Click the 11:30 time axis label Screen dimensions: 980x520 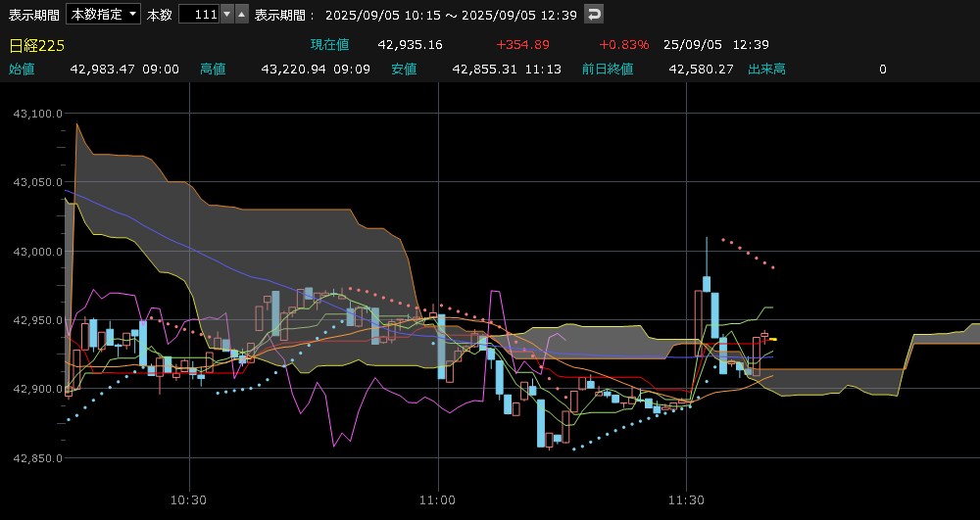point(686,500)
